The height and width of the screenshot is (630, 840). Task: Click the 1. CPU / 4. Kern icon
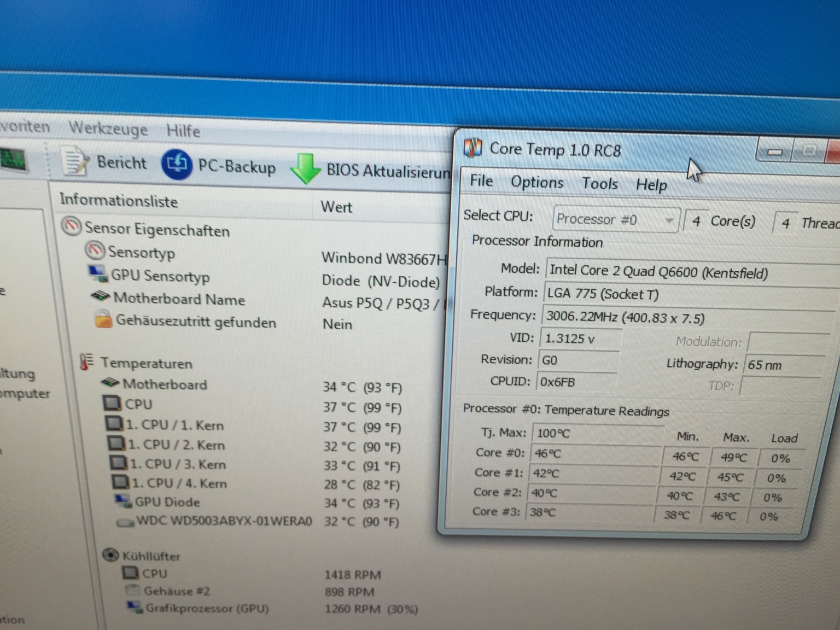click(121, 482)
